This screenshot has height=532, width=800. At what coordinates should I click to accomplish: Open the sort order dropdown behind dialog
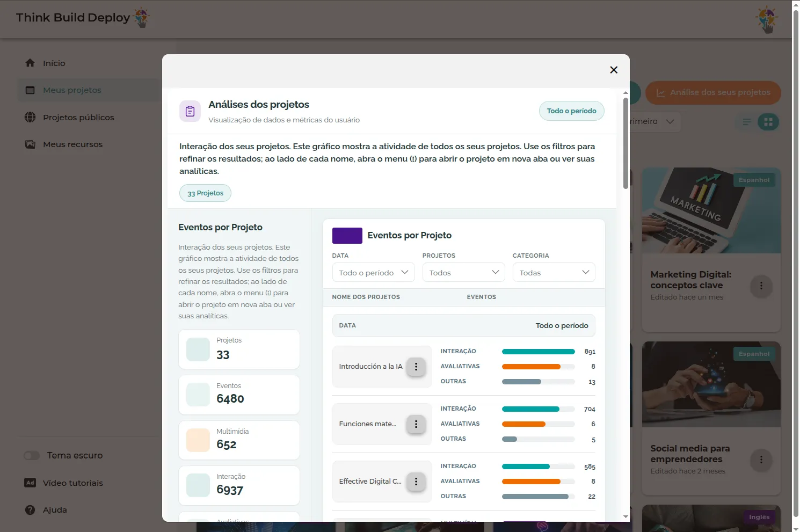point(654,122)
